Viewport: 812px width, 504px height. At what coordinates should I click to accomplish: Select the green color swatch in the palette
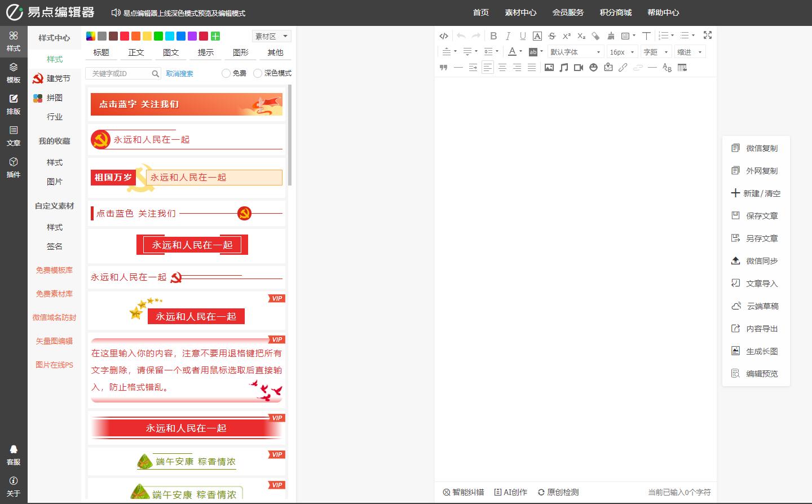coord(158,36)
